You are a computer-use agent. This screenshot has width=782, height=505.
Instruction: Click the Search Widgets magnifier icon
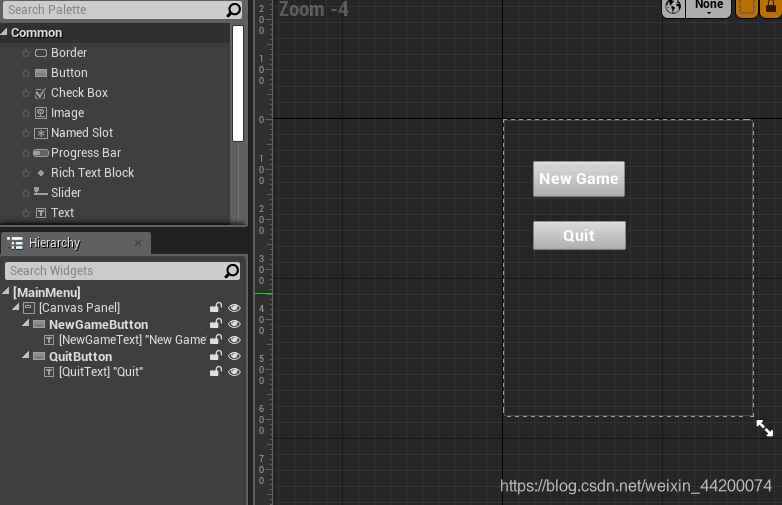tap(231, 271)
